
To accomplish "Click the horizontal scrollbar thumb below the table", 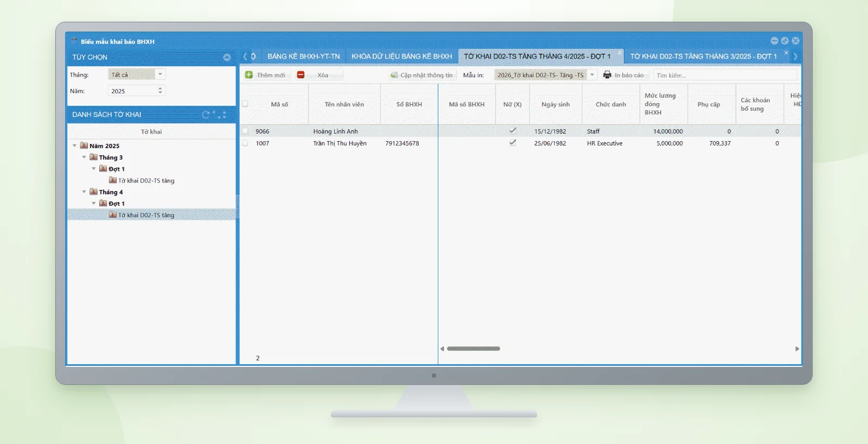I will 474,348.
